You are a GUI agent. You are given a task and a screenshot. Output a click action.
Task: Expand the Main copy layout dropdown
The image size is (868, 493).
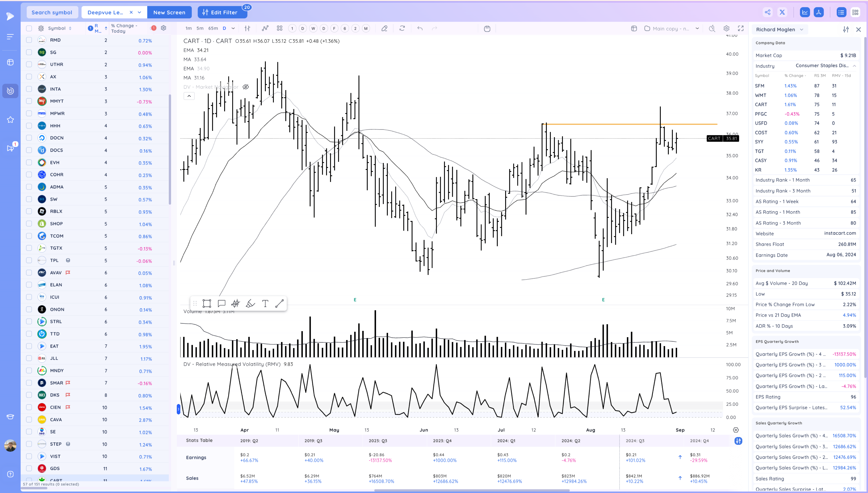coord(697,28)
